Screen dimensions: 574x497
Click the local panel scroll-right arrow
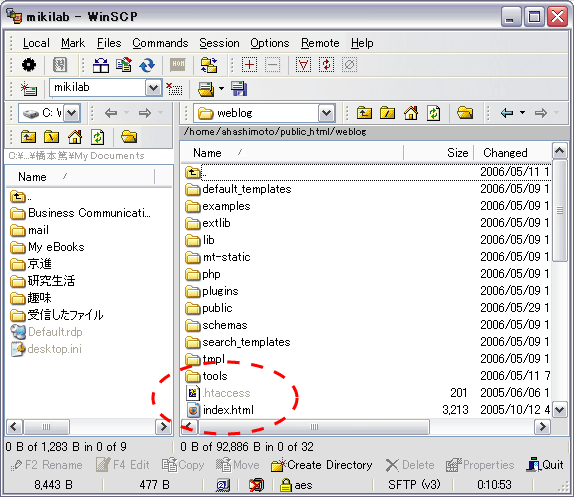tap(163, 427)
